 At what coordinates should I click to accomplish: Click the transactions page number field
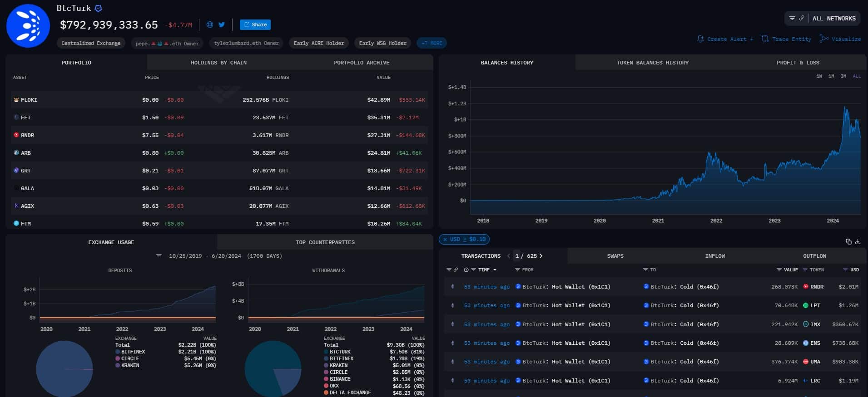pyautogui.click(x=517, y=256)
